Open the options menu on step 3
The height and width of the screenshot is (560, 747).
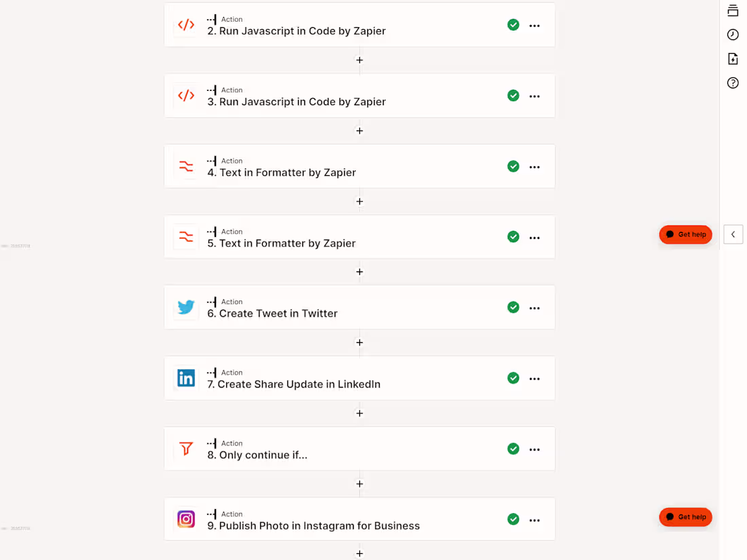pos(534,96)
